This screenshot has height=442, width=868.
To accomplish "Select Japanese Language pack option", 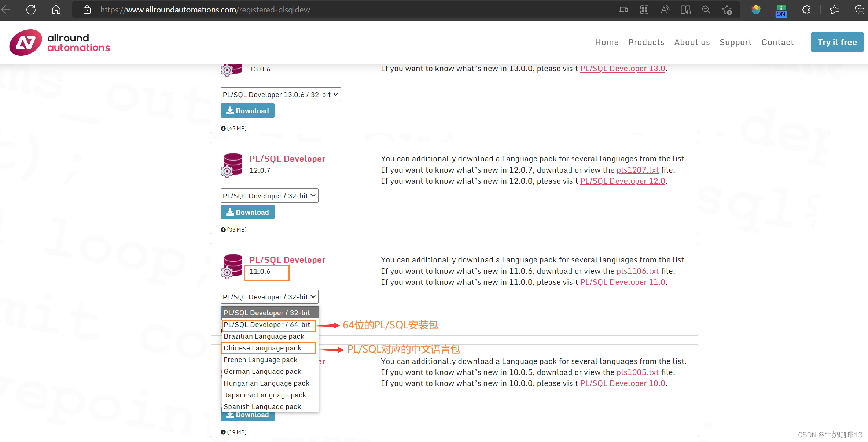I will pyautogui.click(x=265, y=395).
